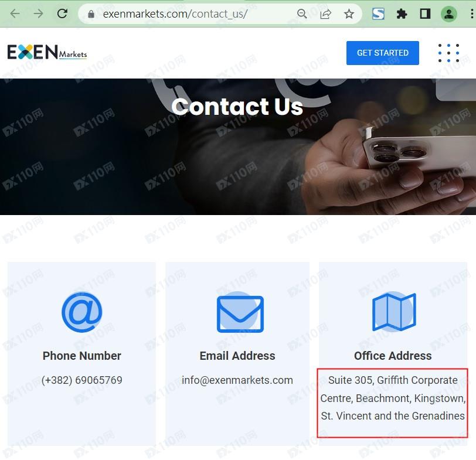Click the info@exenmarkets.com email text
The height and width of the screenshot is (460, 476).
[x=237, y=380]
